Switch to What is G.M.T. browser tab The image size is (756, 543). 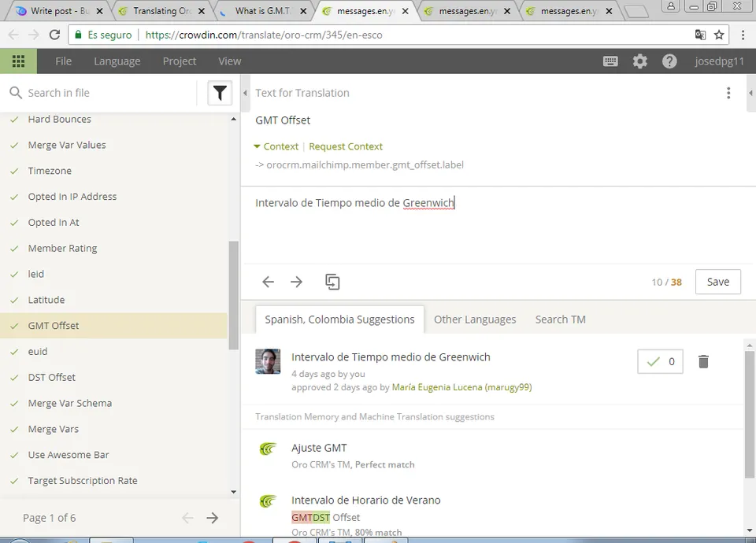[x=263, y=10]
